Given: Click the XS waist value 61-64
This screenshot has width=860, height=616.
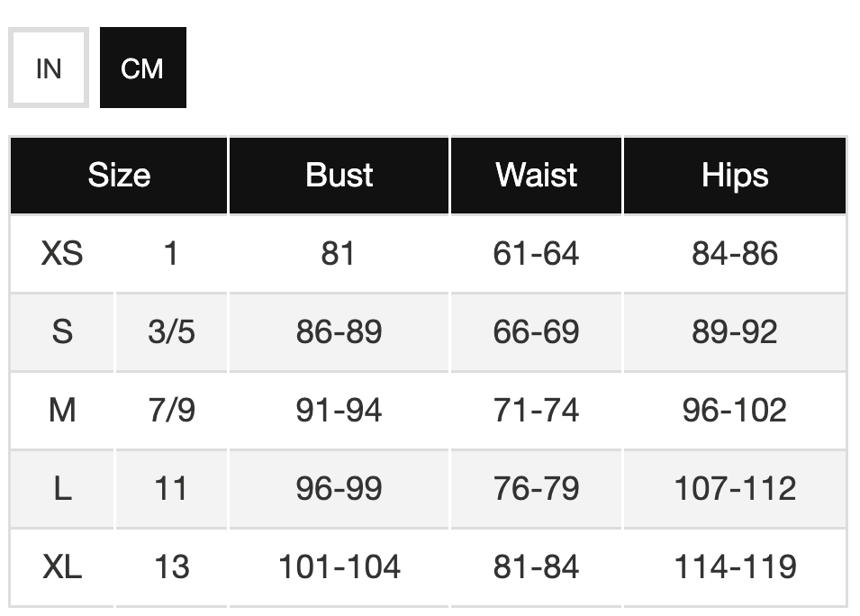Looking at the screenshot, I should coord(536,253).
